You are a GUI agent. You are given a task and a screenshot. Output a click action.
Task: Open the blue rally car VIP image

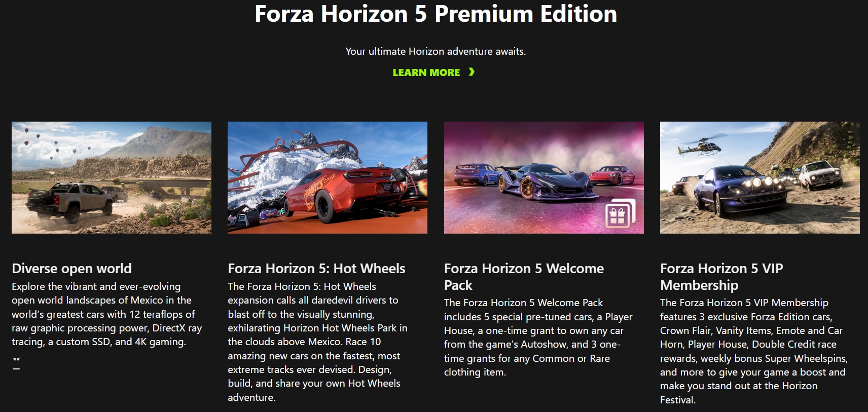[760, 177]
